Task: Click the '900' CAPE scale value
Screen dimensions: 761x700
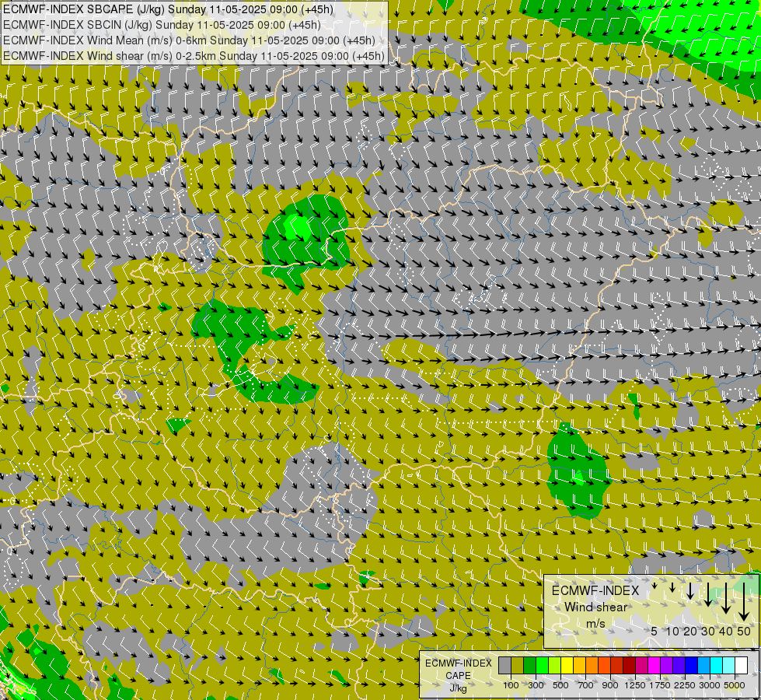Action: pyautogui.click(x=610, y=685)
